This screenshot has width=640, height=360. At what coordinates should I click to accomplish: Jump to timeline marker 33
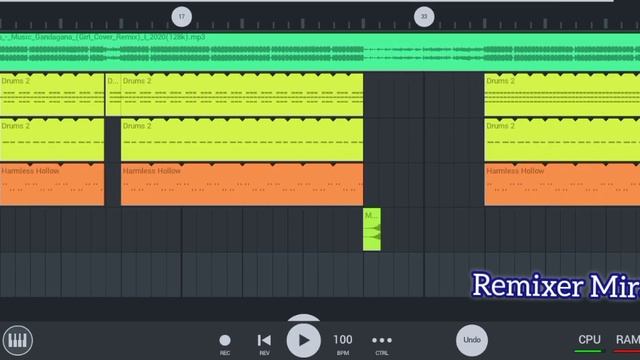(424, 17)
